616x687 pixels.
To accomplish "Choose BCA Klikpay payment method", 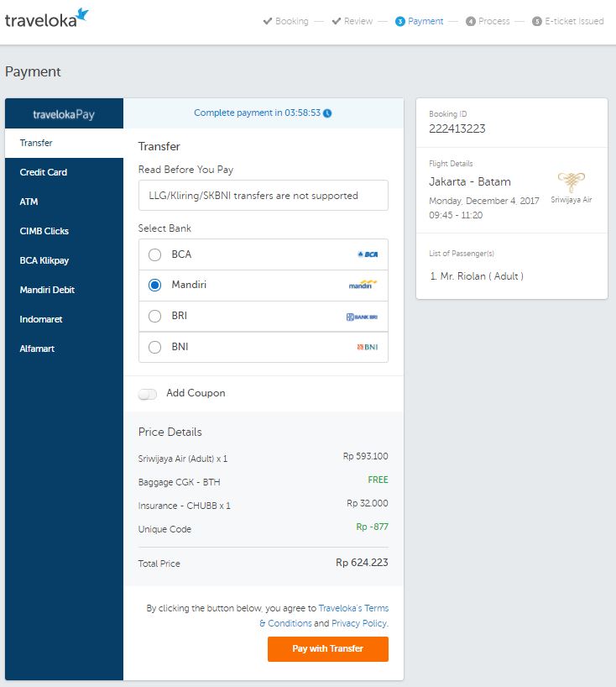I will (64, 260).
